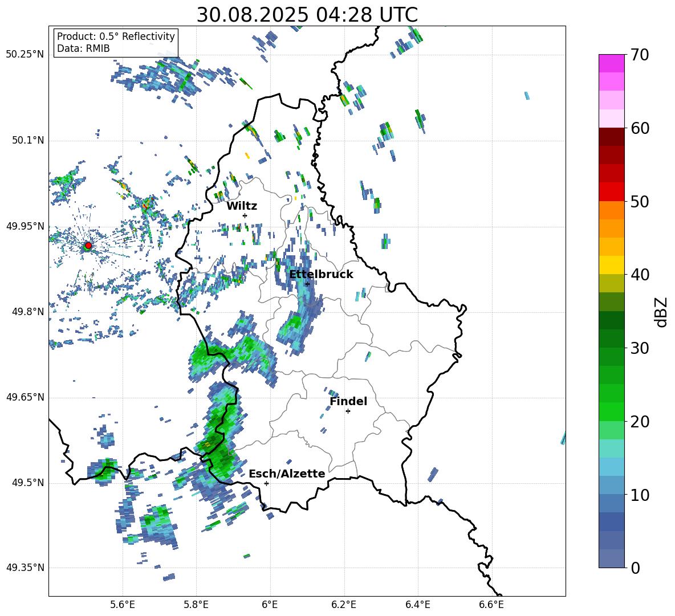Click the 50.1°N latitude label
This screenshot has width=675, height=616.
(x=27, y=140)
